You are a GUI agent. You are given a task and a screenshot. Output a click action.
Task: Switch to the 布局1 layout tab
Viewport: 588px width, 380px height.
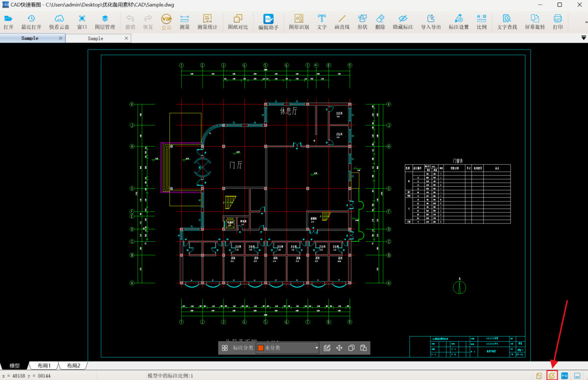[44, 366]
